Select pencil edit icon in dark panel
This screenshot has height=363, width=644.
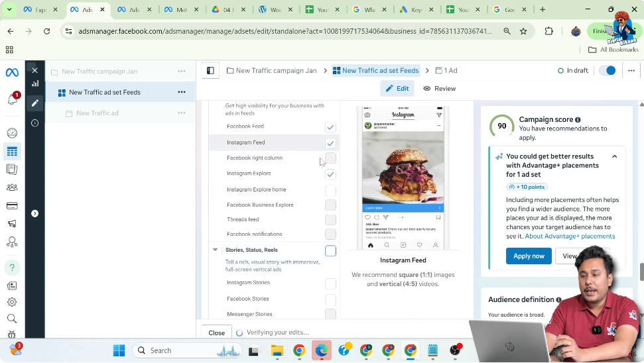click(35, 103)
